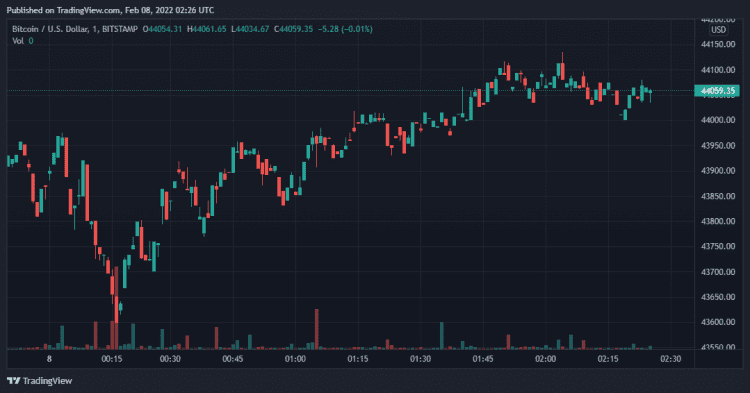This screenshot has height=393, width=750.
Task: Click the USD currency label
Action: point(718,30)
